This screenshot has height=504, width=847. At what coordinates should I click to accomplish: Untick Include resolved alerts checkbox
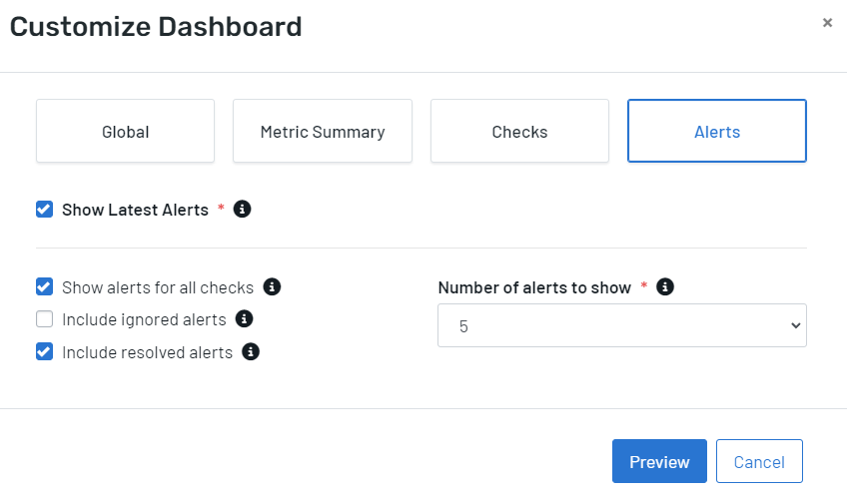pyautogui.click(x=44, y=352)
